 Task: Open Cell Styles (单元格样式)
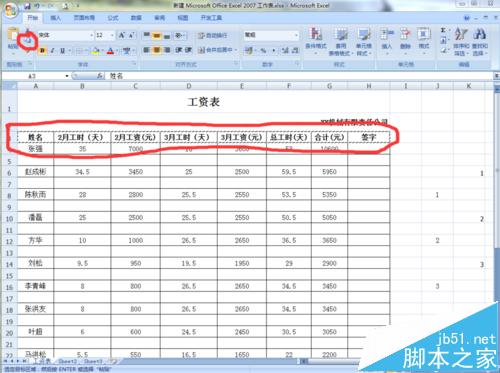point(364,41)
